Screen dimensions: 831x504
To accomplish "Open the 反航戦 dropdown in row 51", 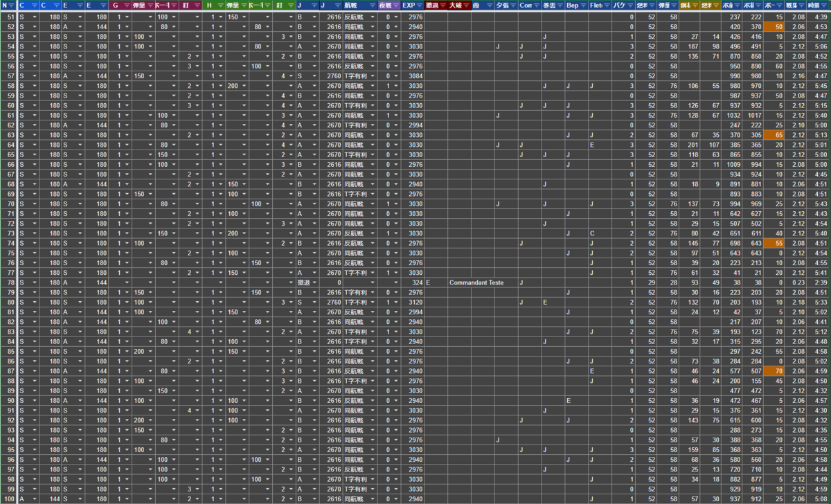I will click(373, 16).
